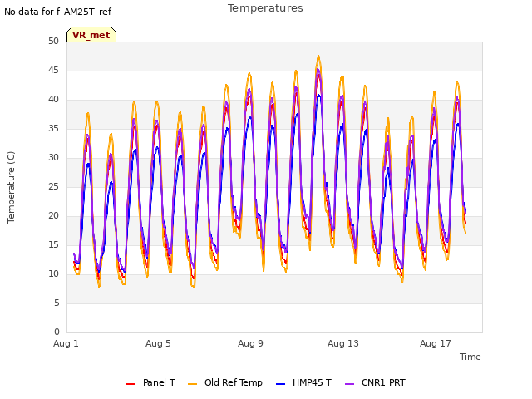Click the 35 y-axis tick label
The width and height of the screenshot is (532, 399).
click(53, 129)
